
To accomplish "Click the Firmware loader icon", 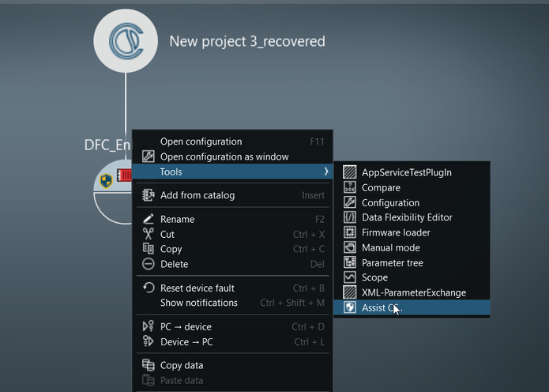I will [x=349, y=232].
